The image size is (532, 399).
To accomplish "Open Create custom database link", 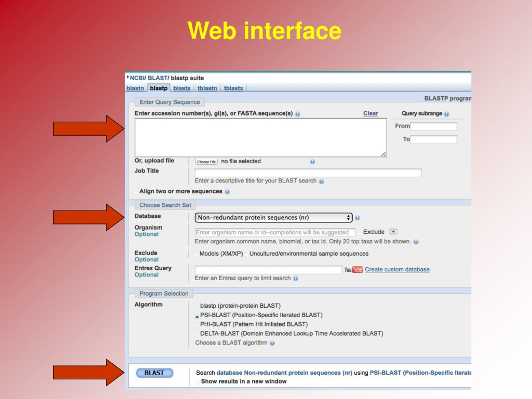I will coord(397,269).
